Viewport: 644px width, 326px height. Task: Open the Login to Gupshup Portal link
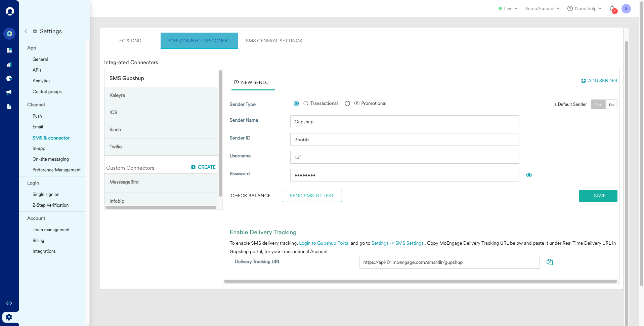coord(324,243)
